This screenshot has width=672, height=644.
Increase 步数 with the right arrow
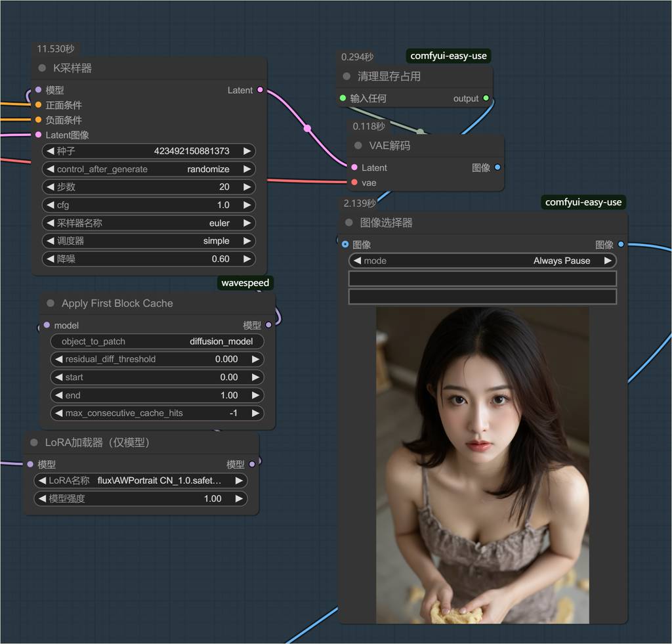coord(247,187)
